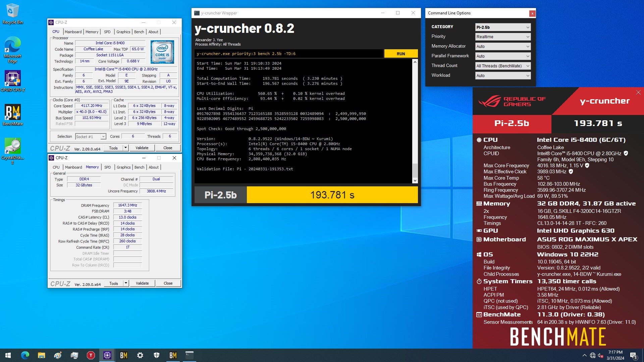Screen dimensions: 644x362
Task: Click the DRAM Frequency value 1647.3 MHz
Action: 128,205
